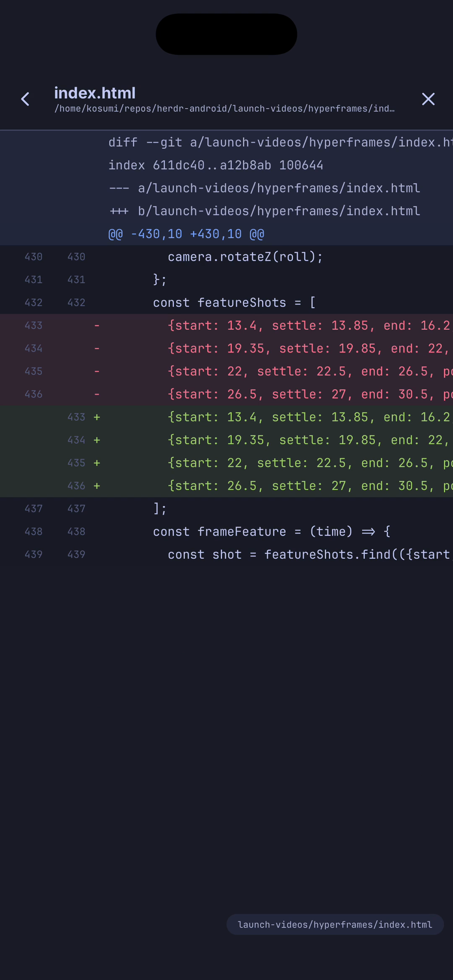Select the '};' line numbered 431
The image size is (453, 980).
point(226,280)
